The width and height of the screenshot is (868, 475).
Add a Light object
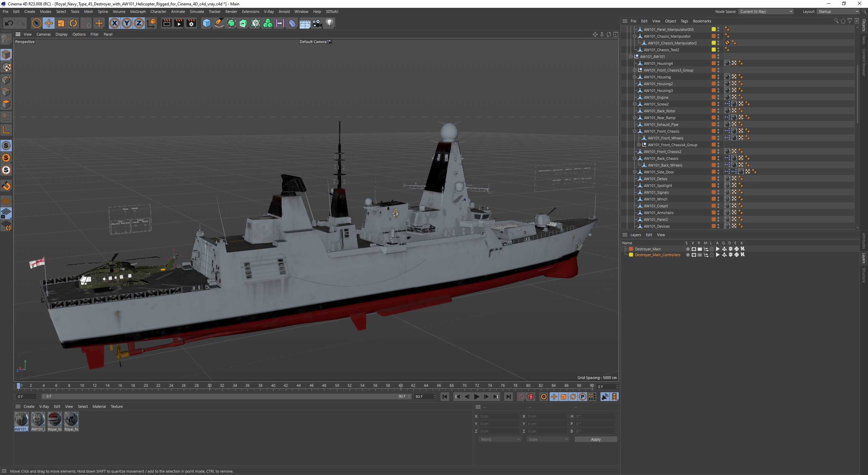tap(330, 23)
